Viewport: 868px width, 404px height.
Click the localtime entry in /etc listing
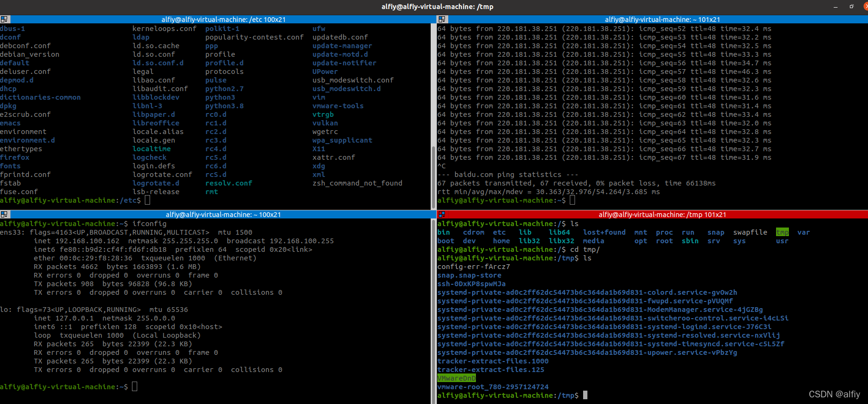pyautogui.click(x=151, y=149)
